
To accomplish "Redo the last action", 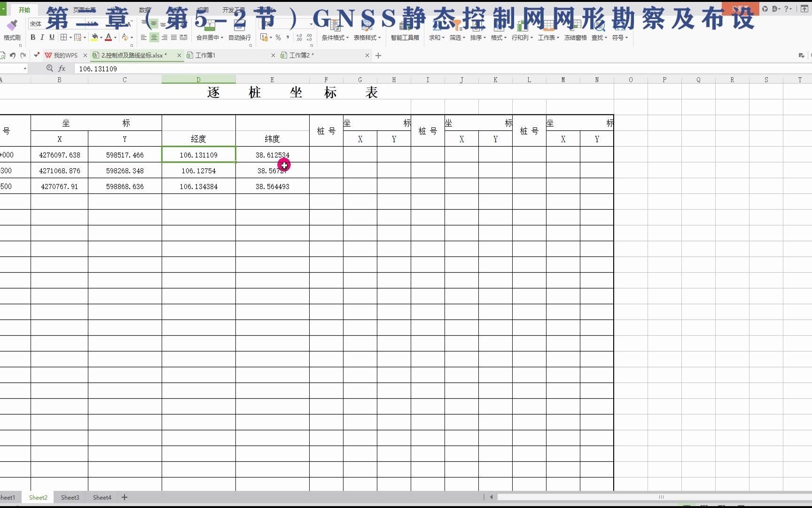I will point(23,55).
